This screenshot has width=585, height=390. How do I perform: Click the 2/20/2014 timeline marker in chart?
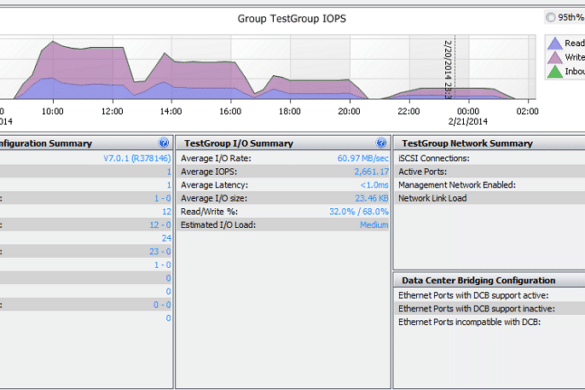(x=448, y=69)
